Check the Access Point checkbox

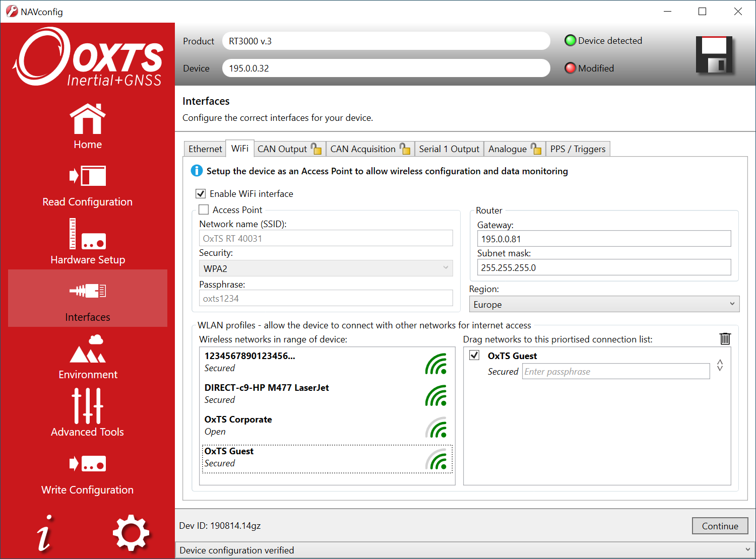(x=204, y=209)
